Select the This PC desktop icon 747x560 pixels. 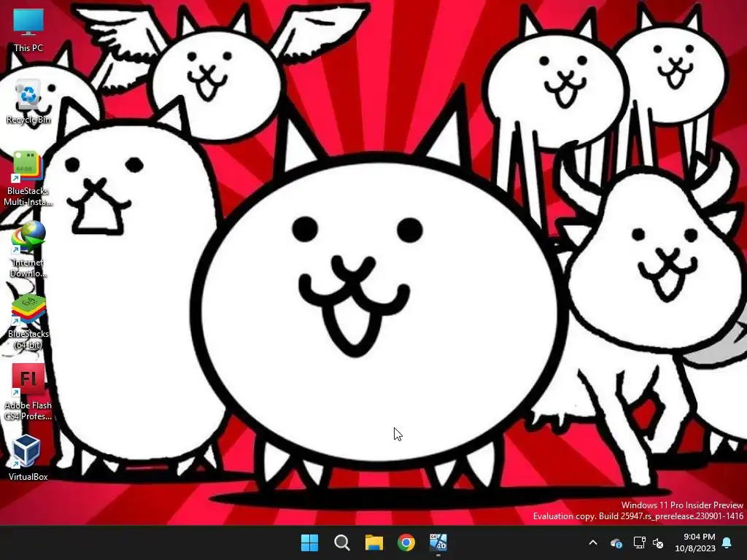pos(28,31)
